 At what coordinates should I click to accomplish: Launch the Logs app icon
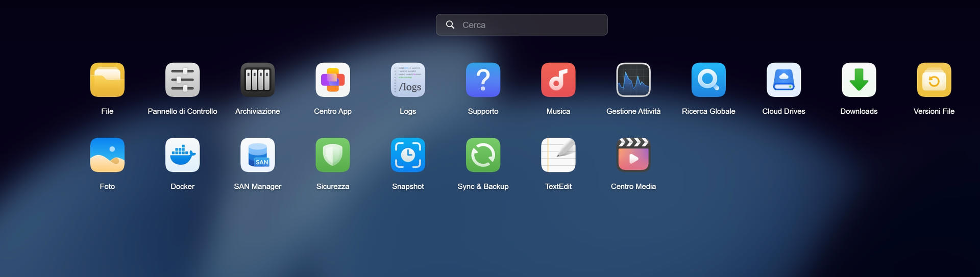point(408,80)
